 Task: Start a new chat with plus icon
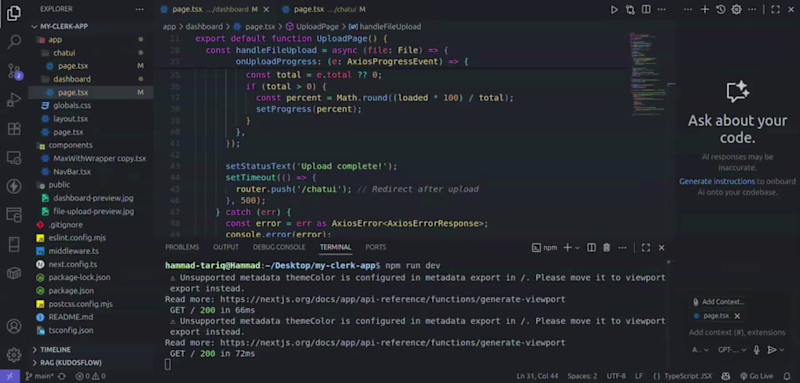coord(705,10)
